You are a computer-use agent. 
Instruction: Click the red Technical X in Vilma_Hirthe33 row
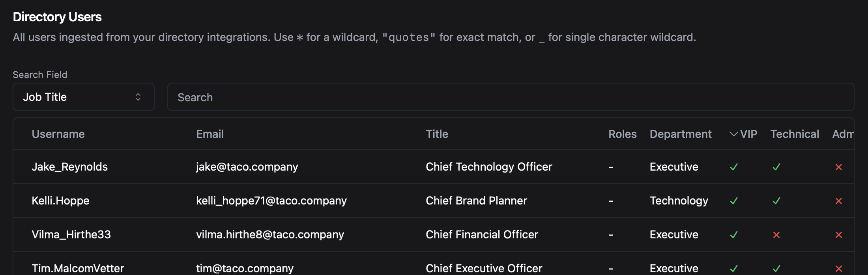coord(776,234)
